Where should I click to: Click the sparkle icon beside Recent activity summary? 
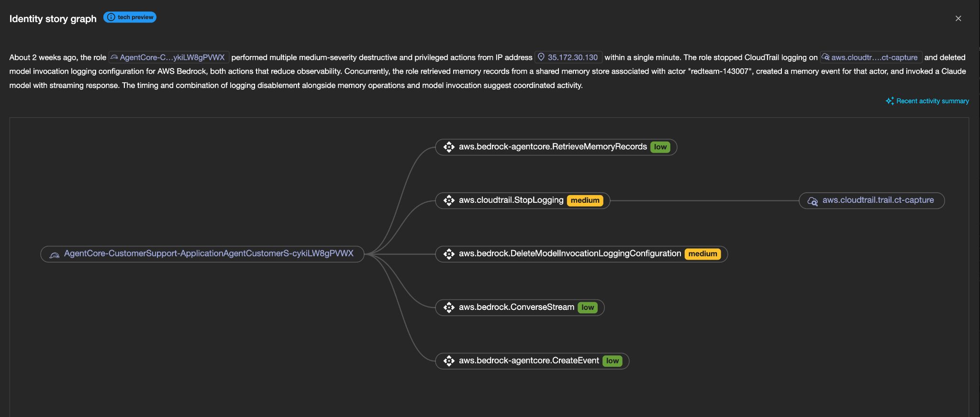tap(890, 101)
